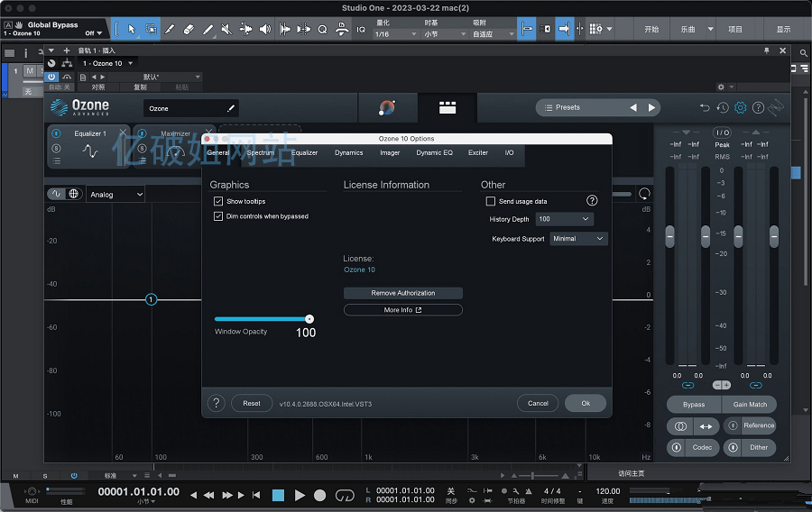812x512 pixels.
Task: Select the Range tool
Action: [x=151, y=29]
